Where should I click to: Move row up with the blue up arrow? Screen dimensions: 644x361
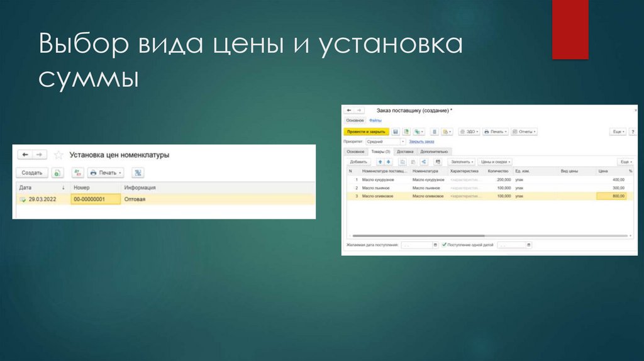tap(380, 162)
